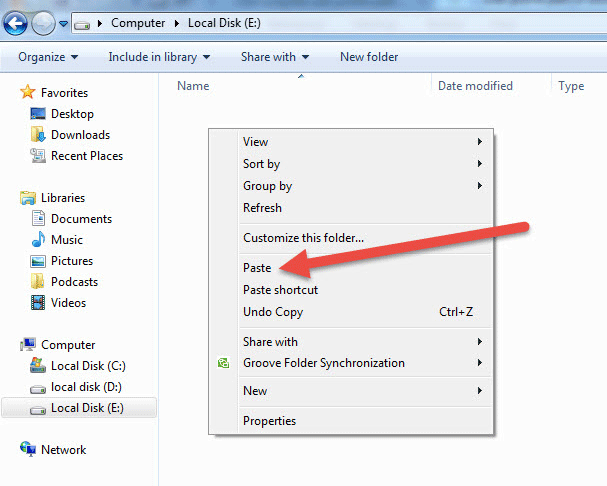Open Recent Places in navigation pane
Image resolution: width=607 pixels, height=486 pixels.
pyautogui.click(x=87, y=156)
